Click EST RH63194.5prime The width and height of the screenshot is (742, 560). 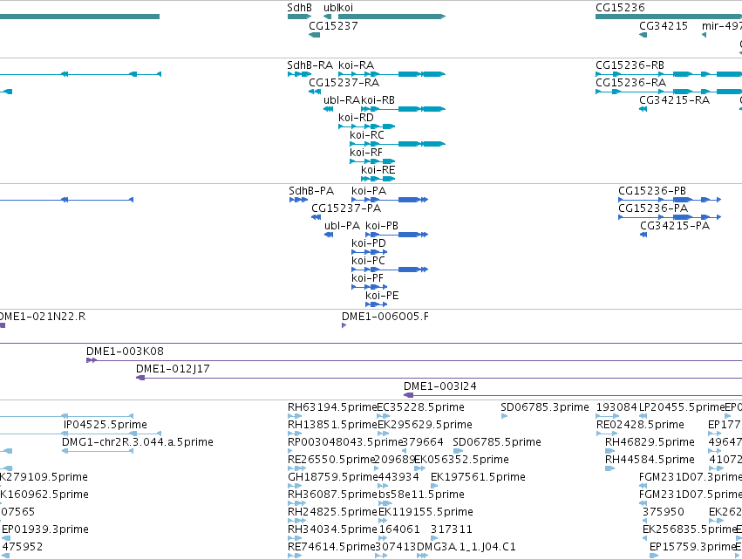(332, 407)
